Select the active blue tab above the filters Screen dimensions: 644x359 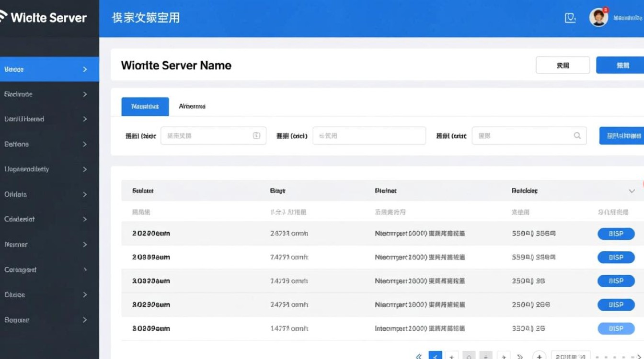(x=145, y=106)
